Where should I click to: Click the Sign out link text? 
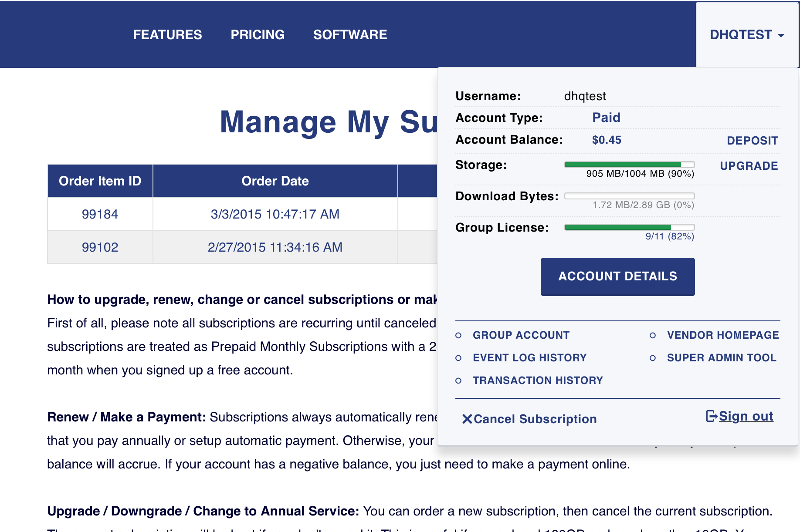point(746,416)
